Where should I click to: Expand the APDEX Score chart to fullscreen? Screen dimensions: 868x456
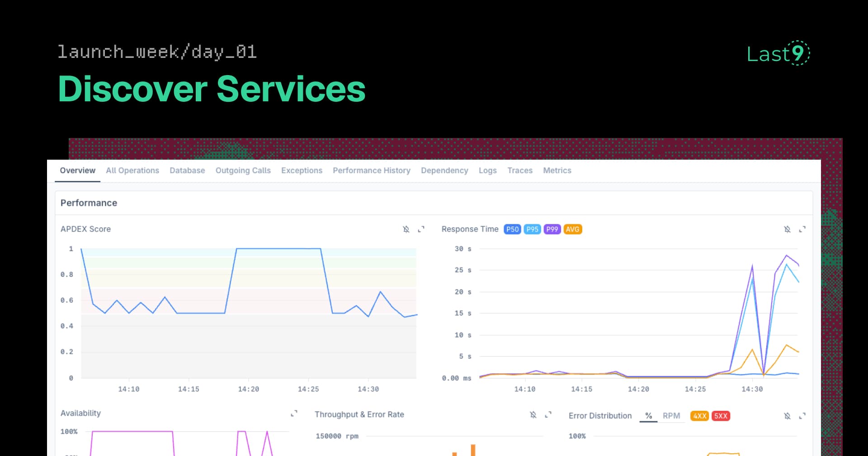pos(421,229)
